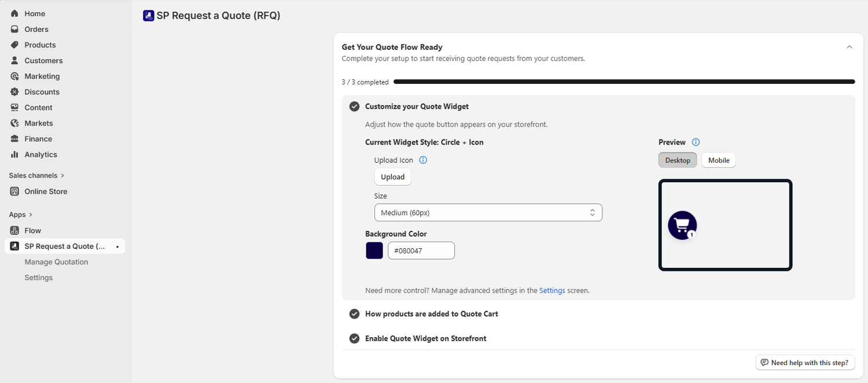Open Manage Quotation in sidebar

pyautogui.click(x=56, y=262)
